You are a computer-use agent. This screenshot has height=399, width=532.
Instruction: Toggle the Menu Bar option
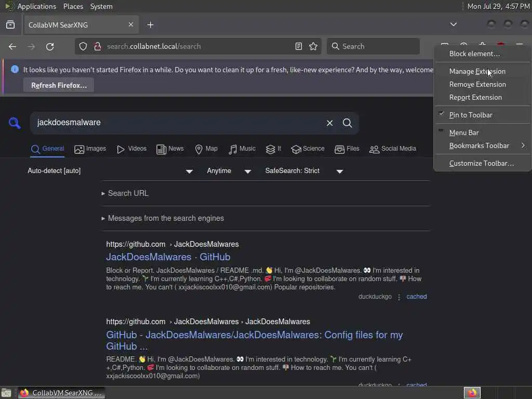pos(482,132)
